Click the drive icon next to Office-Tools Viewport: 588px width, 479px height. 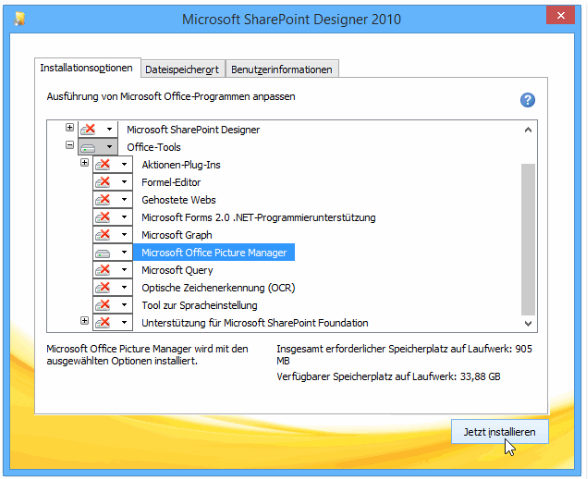[x=88, y=147]
